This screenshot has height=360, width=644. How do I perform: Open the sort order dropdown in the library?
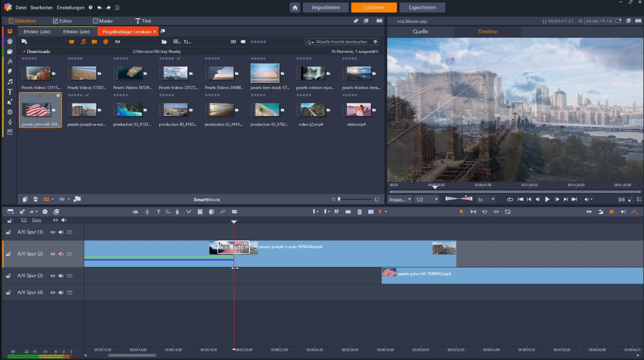[x=187, y=42]
